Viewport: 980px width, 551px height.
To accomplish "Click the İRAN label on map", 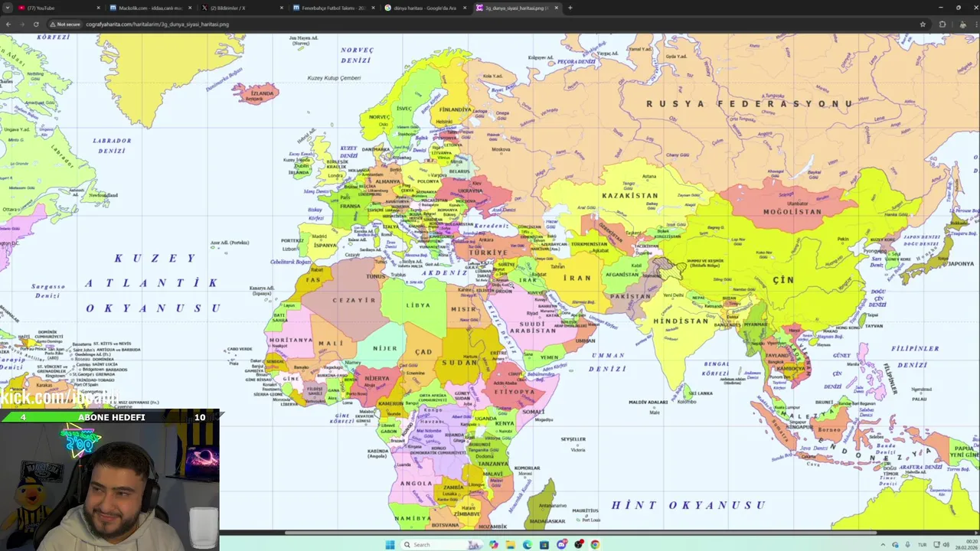I will click(x=577, y=278).
